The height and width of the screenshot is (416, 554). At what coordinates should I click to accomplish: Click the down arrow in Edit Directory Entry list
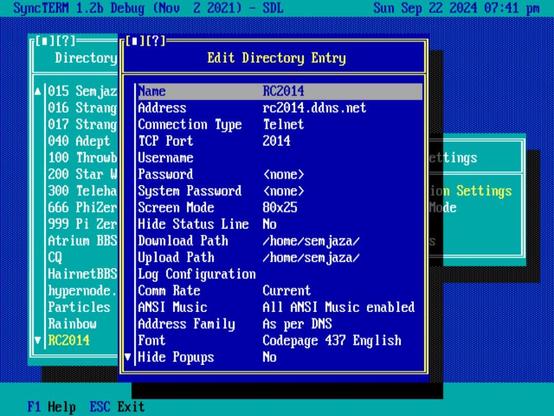coord(128,357)
